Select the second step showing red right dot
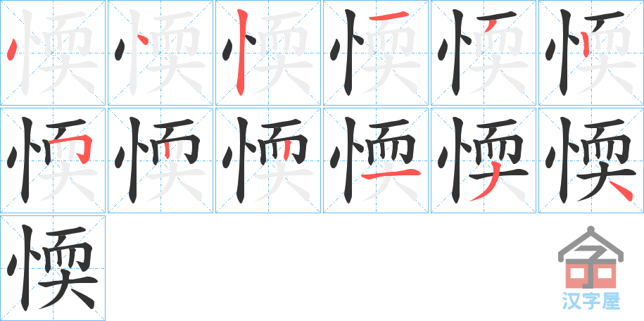 click(x=160, y=53)
